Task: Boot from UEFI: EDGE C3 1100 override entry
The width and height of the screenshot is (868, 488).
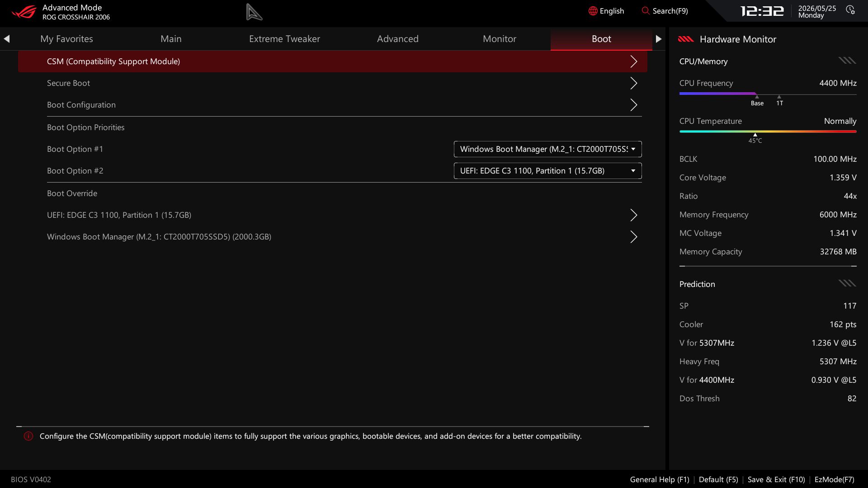Action: (x=333, y=215)
